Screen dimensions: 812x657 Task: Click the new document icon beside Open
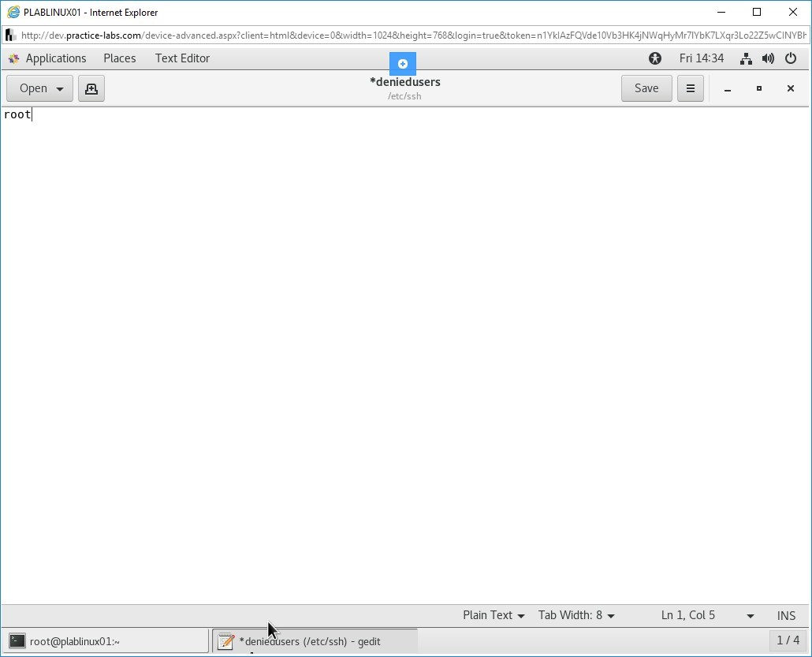(x=91, y=88)
